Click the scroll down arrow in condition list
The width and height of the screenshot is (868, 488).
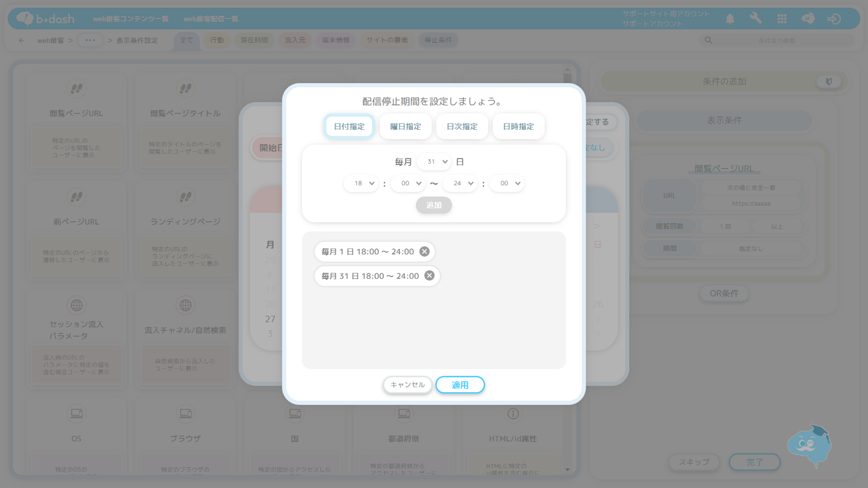point(567,469)
